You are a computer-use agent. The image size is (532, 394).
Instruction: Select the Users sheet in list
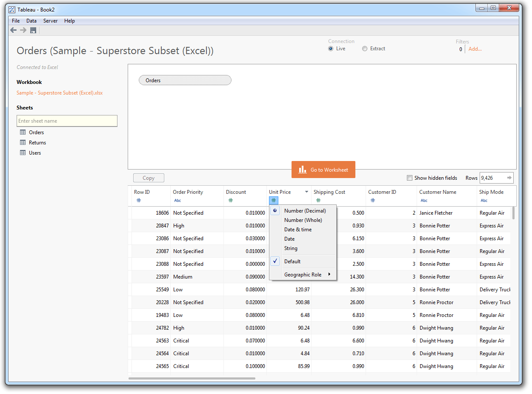coord(35,152)
